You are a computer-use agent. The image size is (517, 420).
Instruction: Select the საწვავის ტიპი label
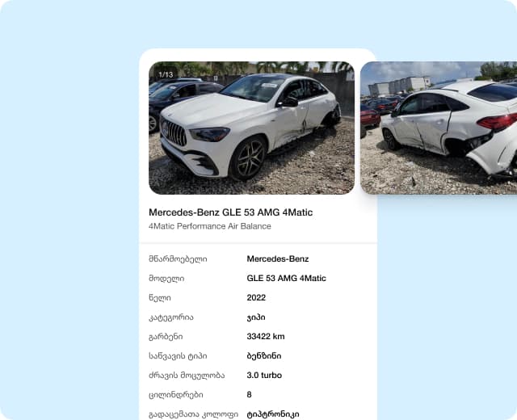tap(178, 356)
